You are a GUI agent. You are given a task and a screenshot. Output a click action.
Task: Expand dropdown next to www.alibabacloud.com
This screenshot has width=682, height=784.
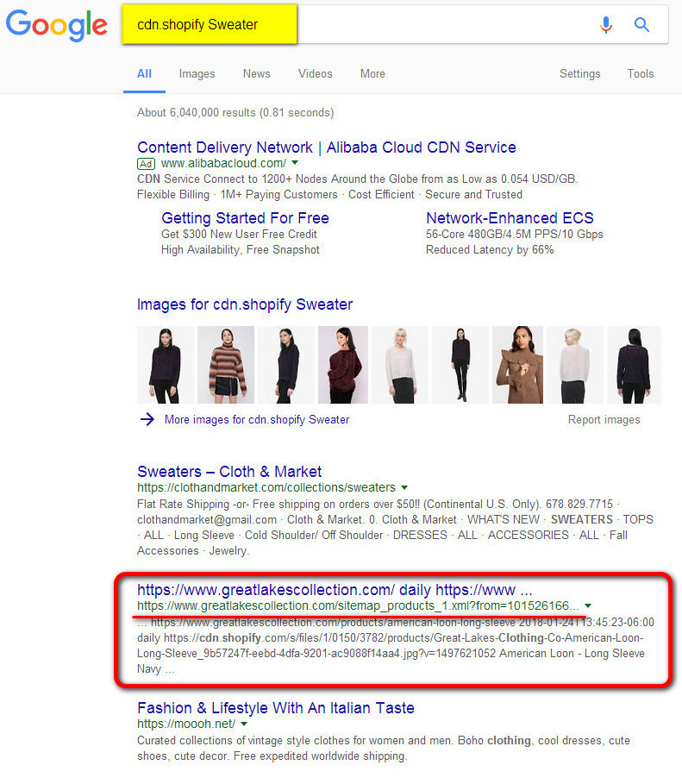[295, 162]
